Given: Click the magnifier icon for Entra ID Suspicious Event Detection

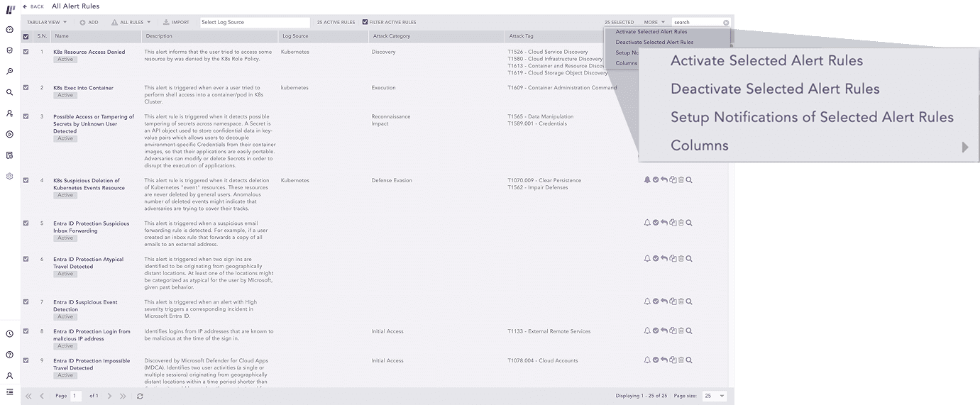Looking at the screenshot, I should click(x=689, y=301).
